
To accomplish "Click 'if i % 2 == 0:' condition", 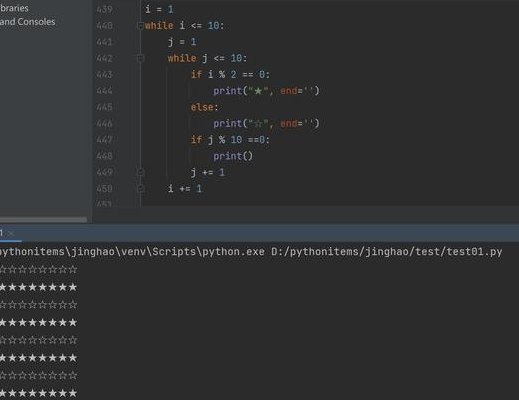I will tap(230, 74).
